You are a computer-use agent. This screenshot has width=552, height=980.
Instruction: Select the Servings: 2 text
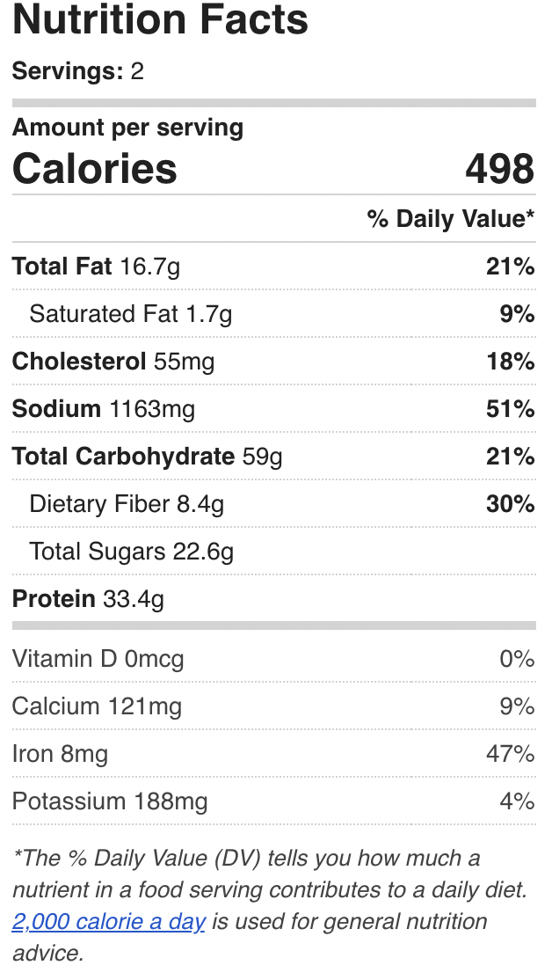(x=78, y=70)
